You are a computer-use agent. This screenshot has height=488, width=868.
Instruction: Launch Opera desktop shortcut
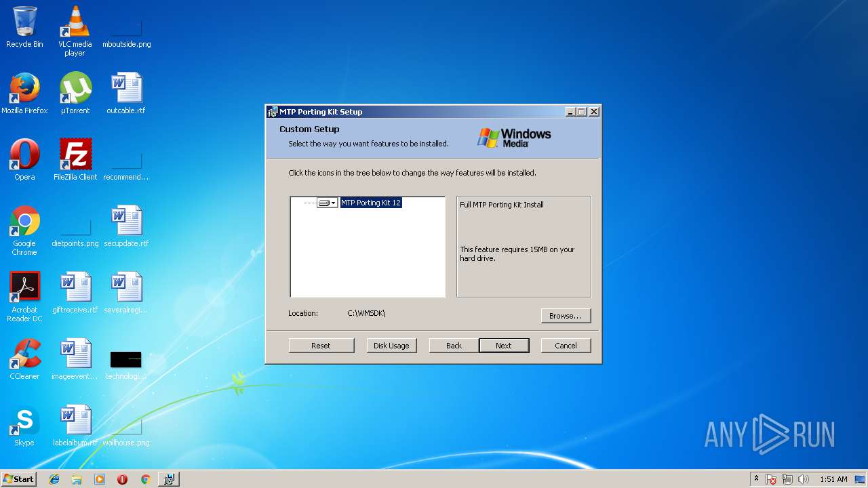(24, 160)
